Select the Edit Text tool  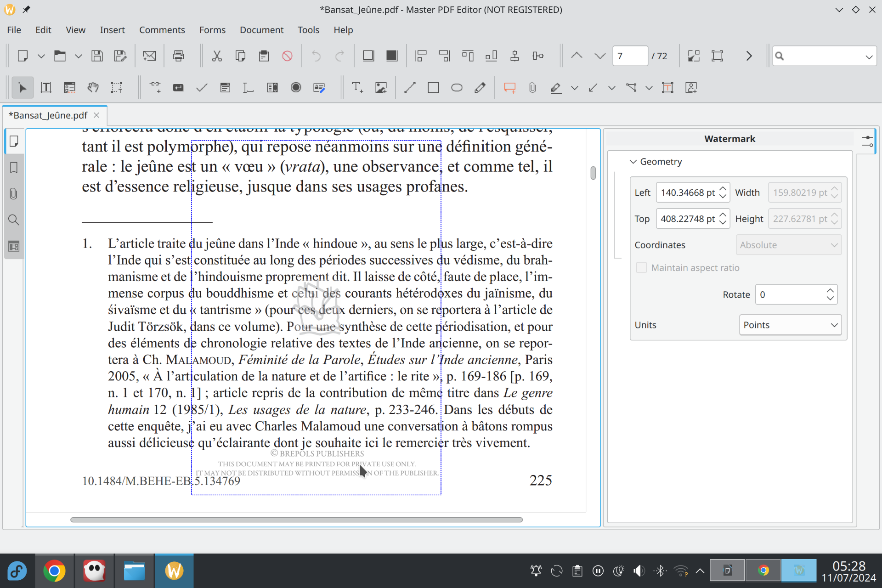46,88
